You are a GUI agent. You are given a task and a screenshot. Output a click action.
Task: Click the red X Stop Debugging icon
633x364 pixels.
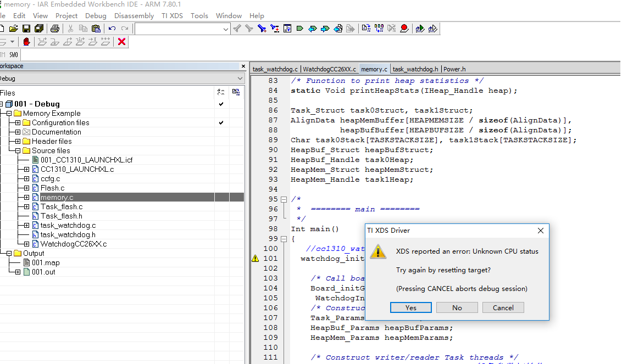pyautogui.click(x=121, y=42)
